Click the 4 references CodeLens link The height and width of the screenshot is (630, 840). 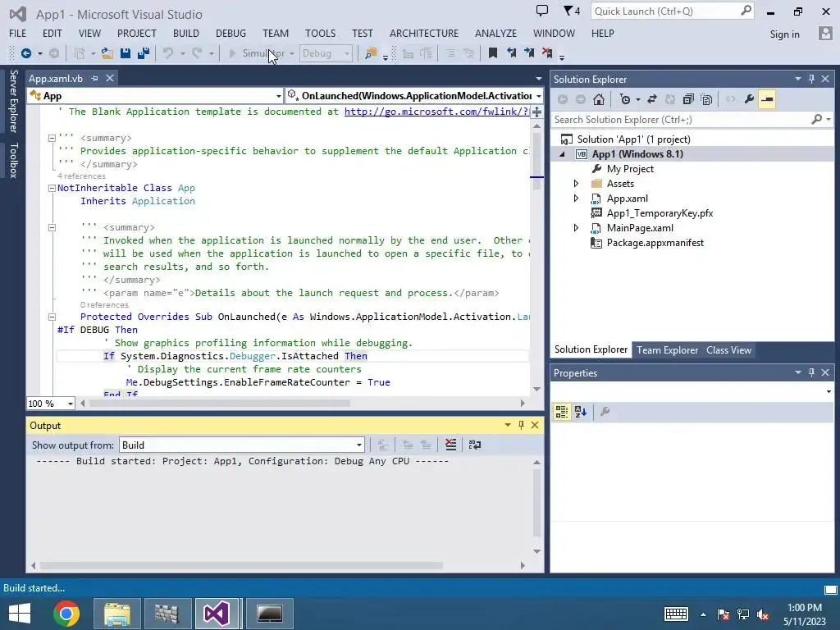81,176
